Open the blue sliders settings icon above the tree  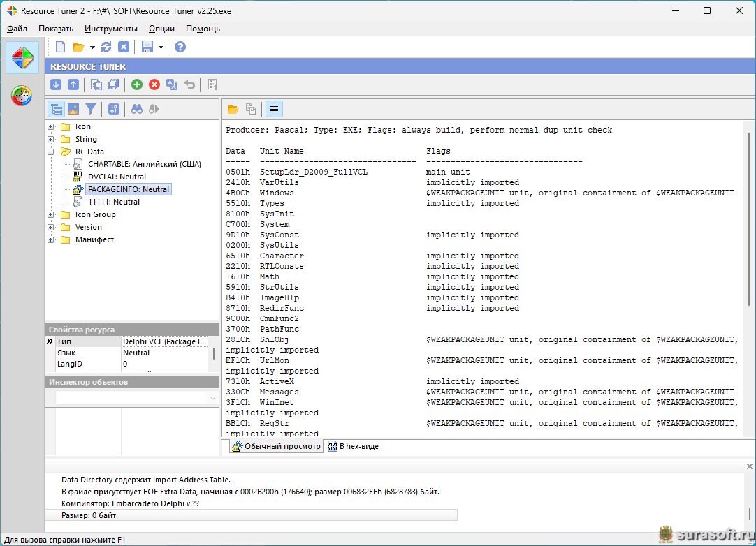[x=114, y=109]
